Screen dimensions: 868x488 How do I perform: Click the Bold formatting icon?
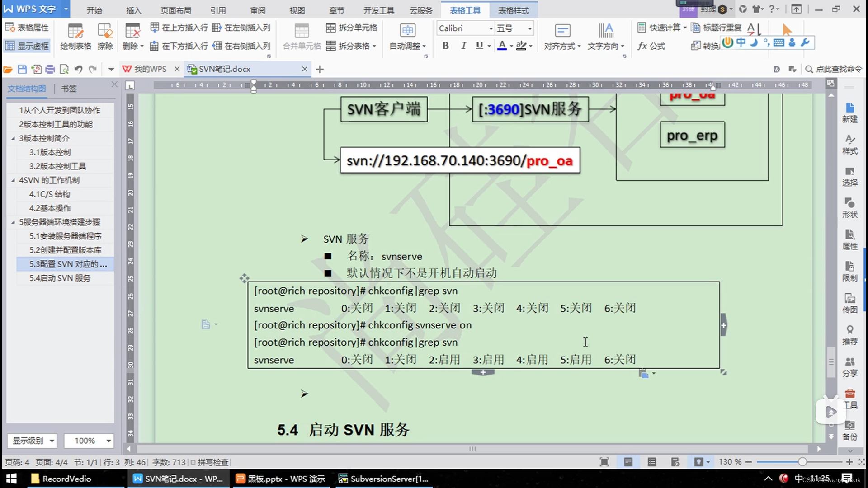445,46
